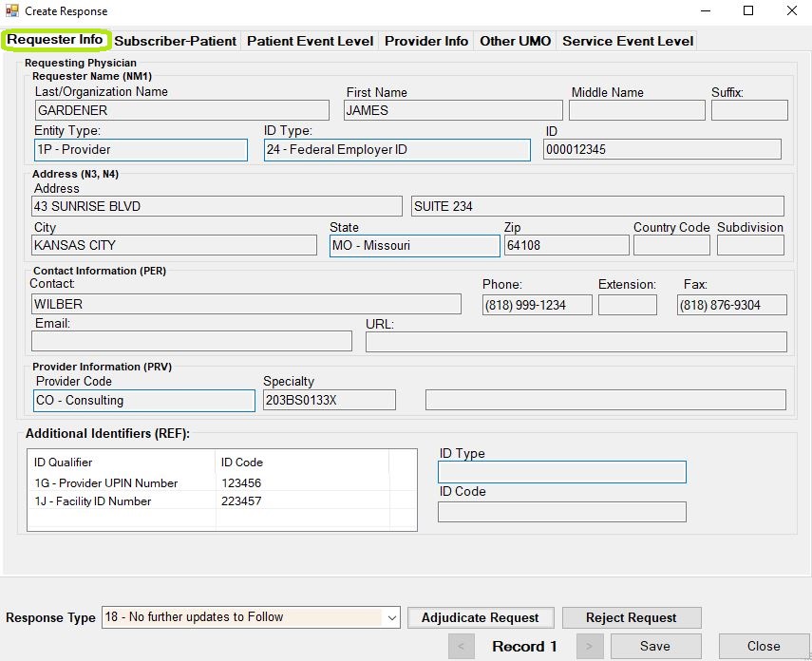Close the window with the X icon

[x=792, y=10]
